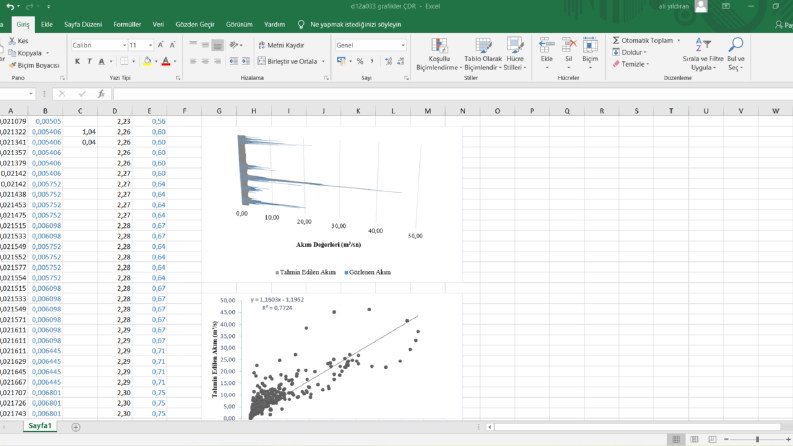Apply percent style icon
The width and height of the screenshot is (793, 446).
coord(360,61)
